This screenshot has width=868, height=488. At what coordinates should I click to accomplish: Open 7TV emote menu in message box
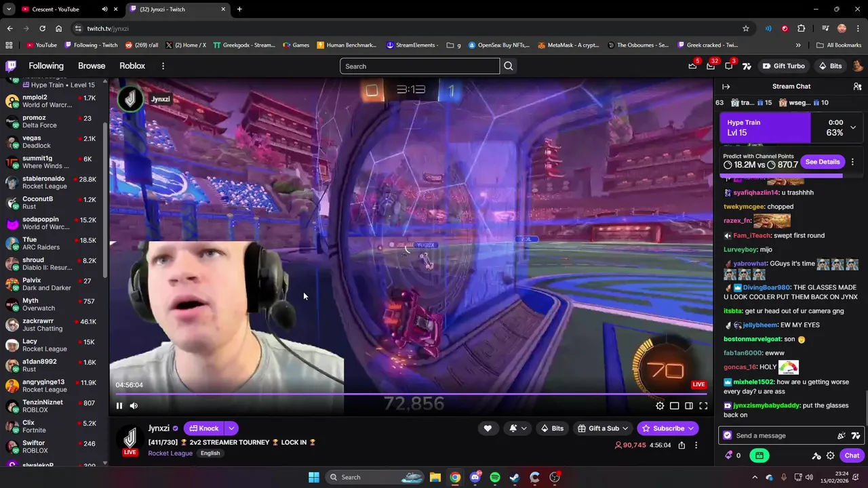[856, 436]
